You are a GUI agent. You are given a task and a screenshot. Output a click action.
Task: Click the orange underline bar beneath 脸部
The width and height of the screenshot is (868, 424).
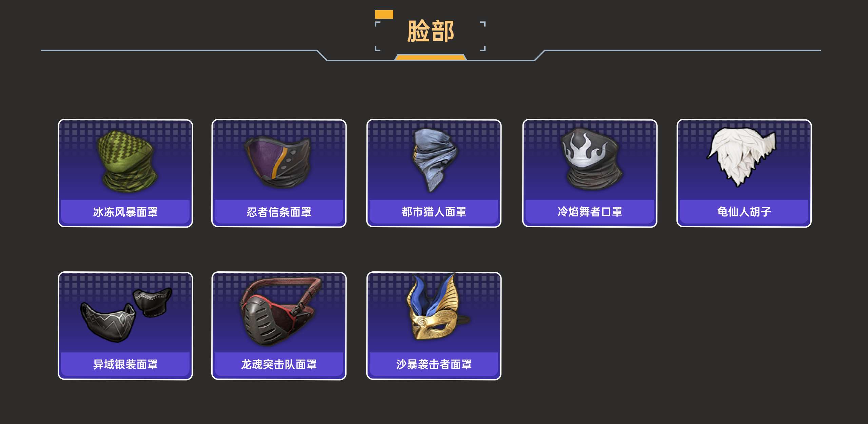pos(431,57)
